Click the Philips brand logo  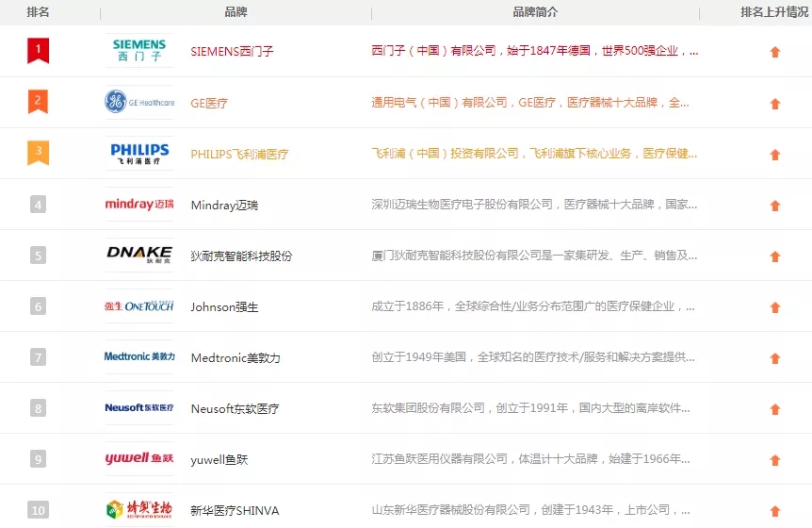click(139, 154)
